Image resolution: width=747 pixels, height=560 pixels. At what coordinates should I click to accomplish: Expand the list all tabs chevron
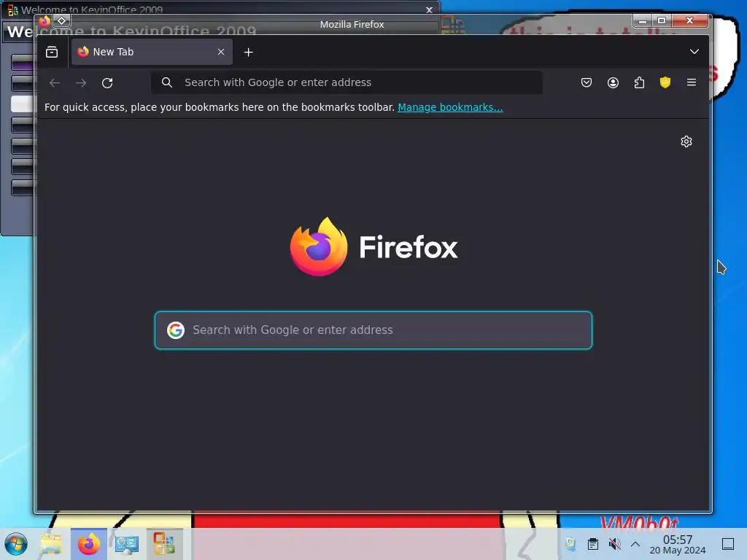coord(694,52)
